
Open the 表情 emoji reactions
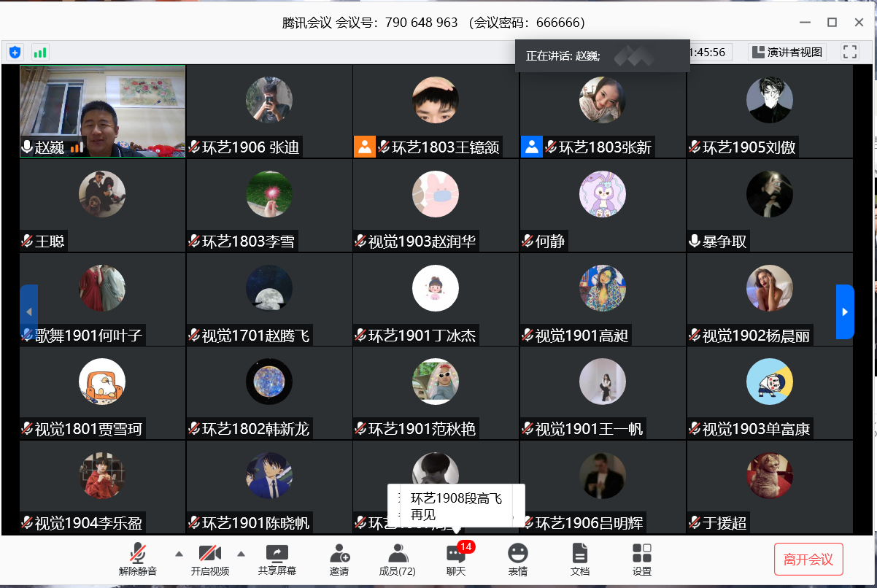(x=518, y=560)
